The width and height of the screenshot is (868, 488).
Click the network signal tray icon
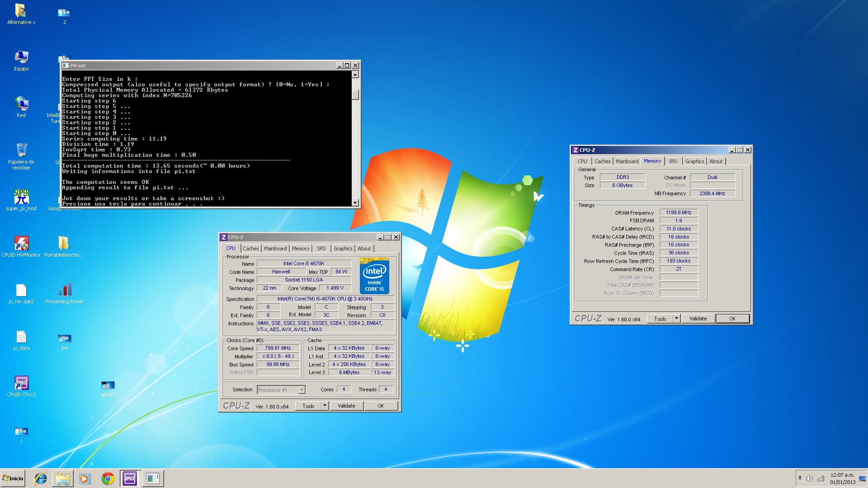tap(820, 479)
